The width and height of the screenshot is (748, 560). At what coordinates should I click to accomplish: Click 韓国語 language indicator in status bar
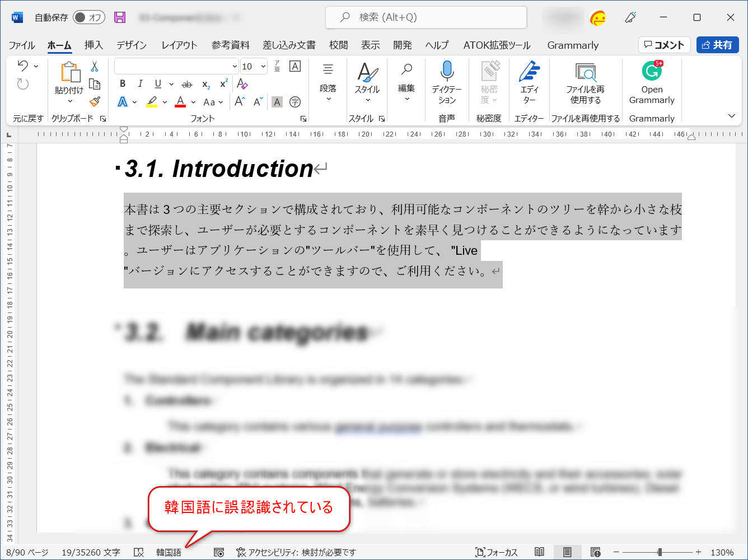click(169, 553)
